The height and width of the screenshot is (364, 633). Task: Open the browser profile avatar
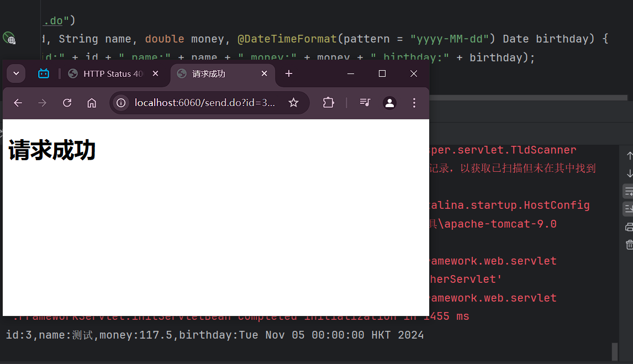389,103
